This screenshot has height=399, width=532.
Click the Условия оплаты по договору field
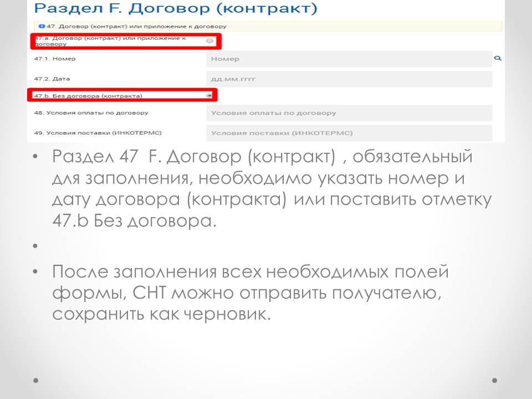349,113
